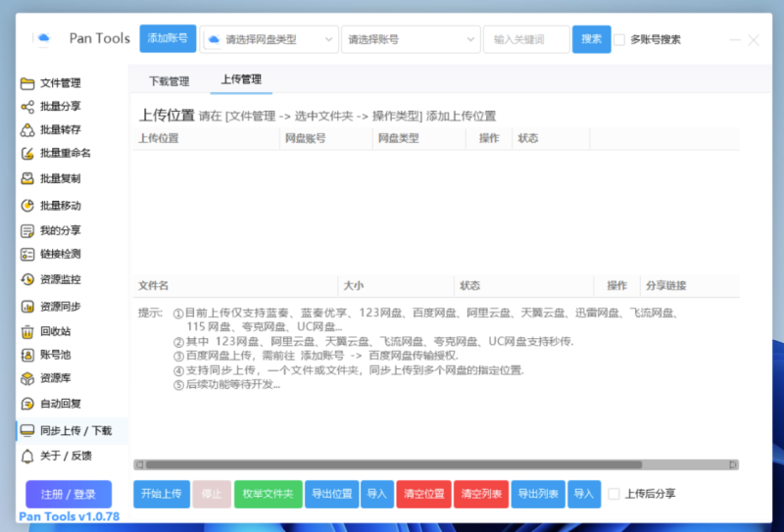Click the horizontal scrollbar under the file list
This screenshot has width=784, height=532.
pos(392,464)
